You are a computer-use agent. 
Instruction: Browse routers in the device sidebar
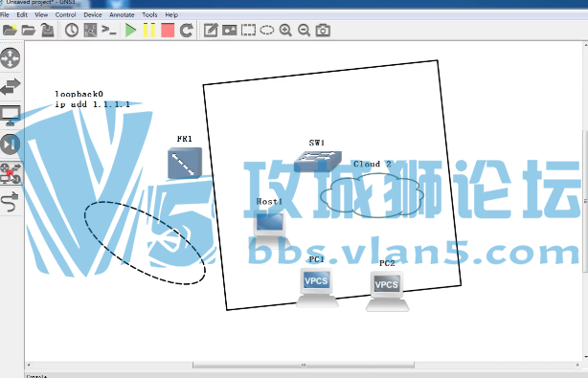(11, 58)
